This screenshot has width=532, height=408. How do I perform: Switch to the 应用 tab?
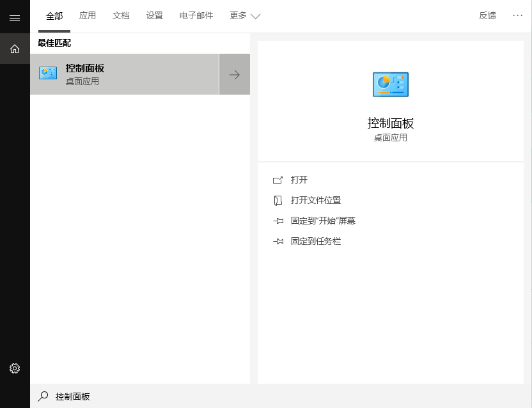click(x=88, y=15)
